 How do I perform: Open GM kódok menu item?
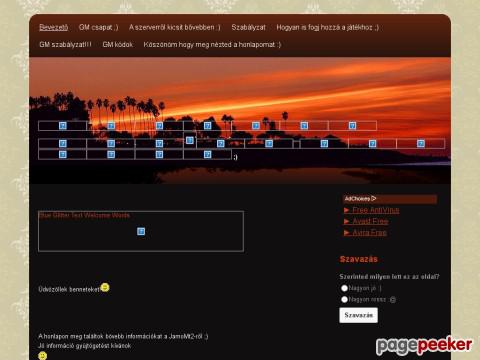(x=118, y=44)
